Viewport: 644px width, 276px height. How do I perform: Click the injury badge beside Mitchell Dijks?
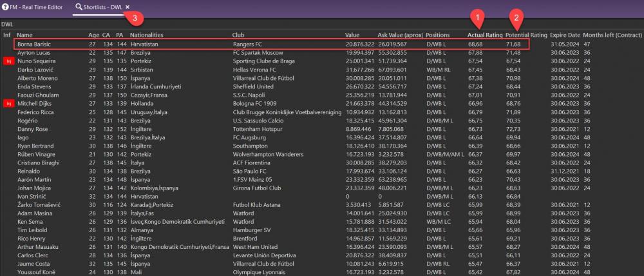pyautogui.click(x=8, y=103)
